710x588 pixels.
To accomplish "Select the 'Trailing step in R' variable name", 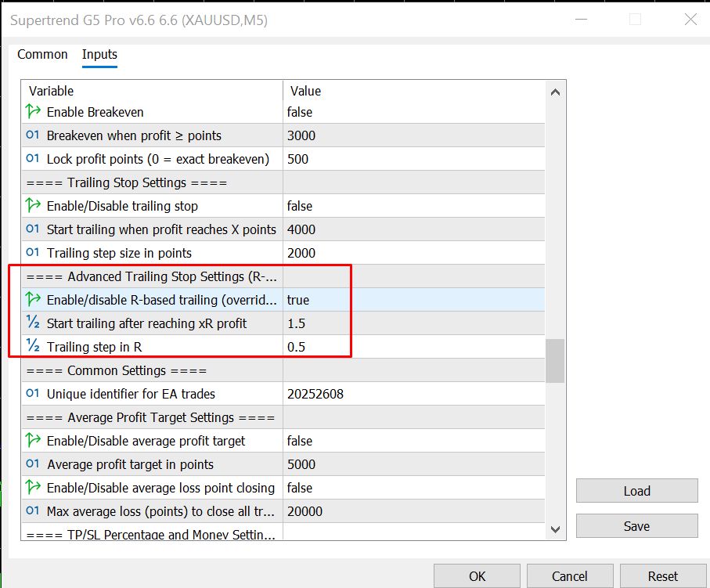I will tap(94, 347).
